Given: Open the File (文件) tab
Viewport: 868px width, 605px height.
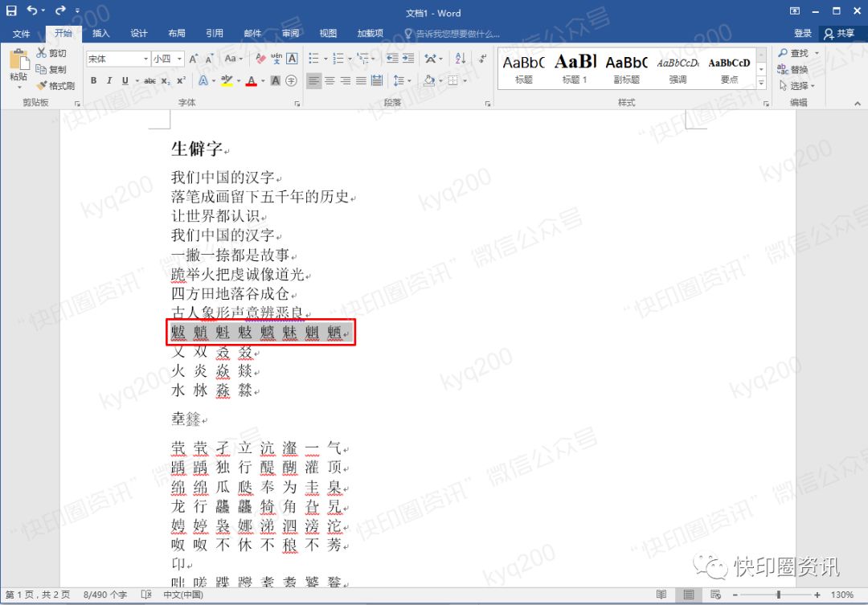Looking at the screenshot, I should point(21,33).
